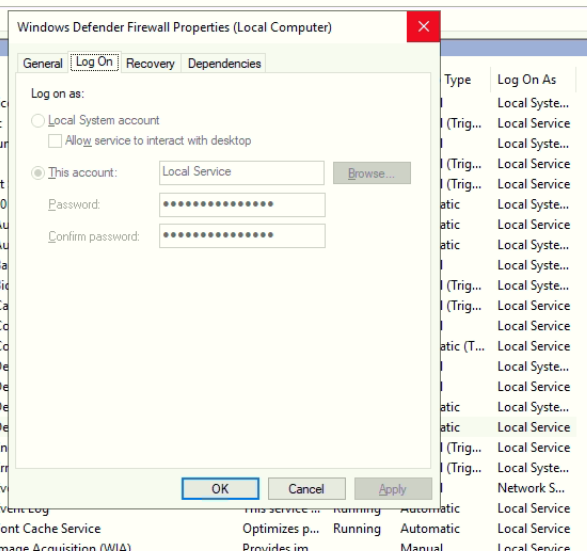This screenshot has height=551, width=587.
Task: Click 'Running' status in Font Cache row
Action: pyautogui.click(x=357, y=529)
